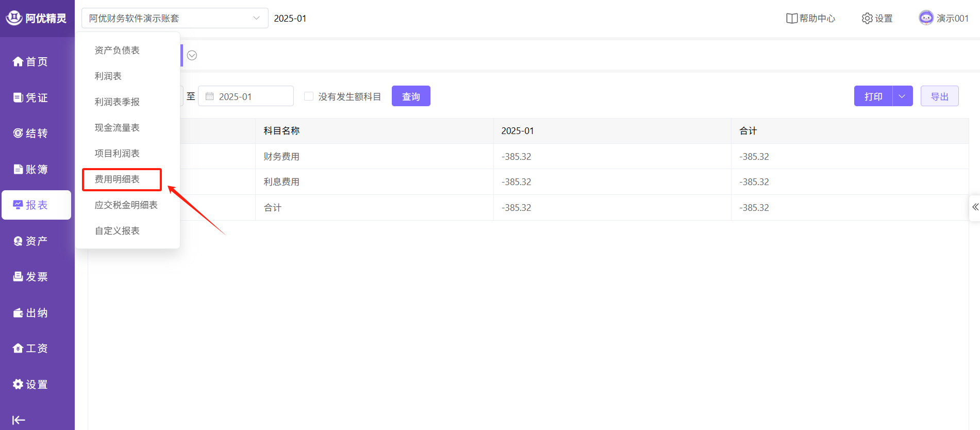Enable the 没有发生额科目 checkbox
Screen dimensions: 980x430
309,96
